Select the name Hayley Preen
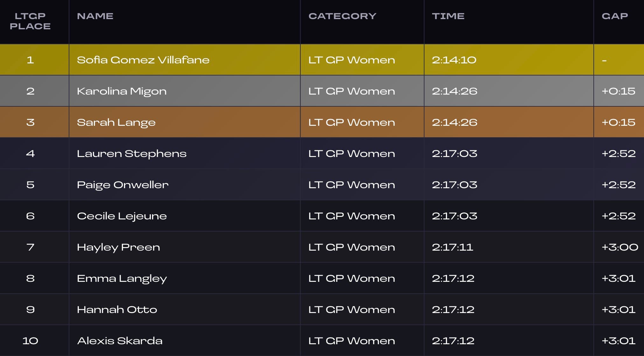 [x=118, y=247]
